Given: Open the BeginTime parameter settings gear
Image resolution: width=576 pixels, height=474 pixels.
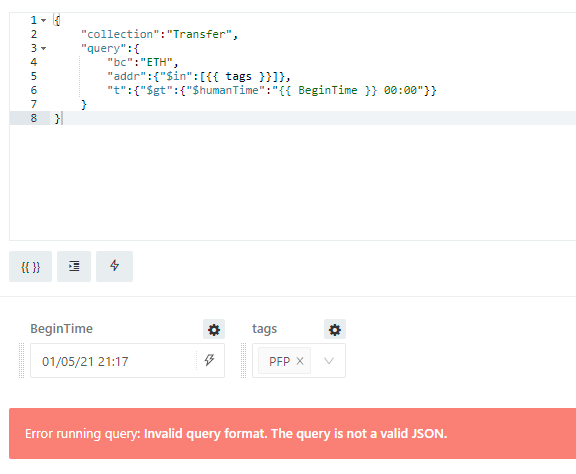Looking at the screenshot, I should pyautogui.click(x=214, y=329).
